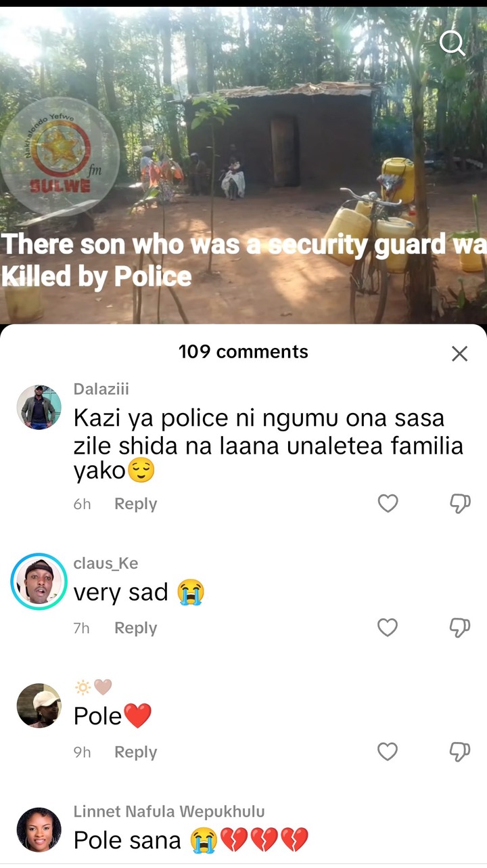The width and height of the screenshot is (487, 868).
Task: Dislike Dalaziii's comment
Action: [460, 503]
